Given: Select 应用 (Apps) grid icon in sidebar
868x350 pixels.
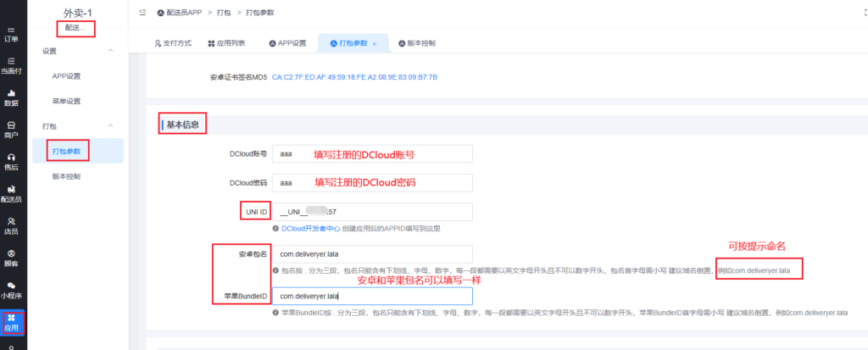Looking at the screenshot, I should (x=11, y=322).
